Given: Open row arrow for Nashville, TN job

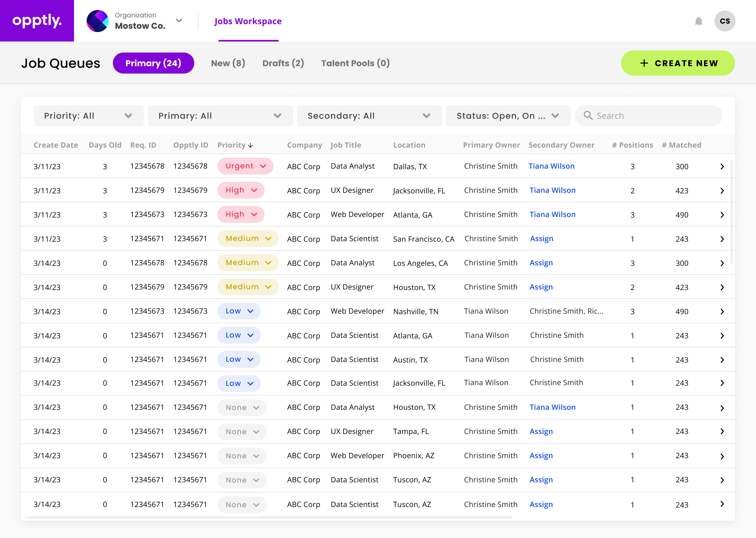Looking at the screenshot, I should point(722,312).
